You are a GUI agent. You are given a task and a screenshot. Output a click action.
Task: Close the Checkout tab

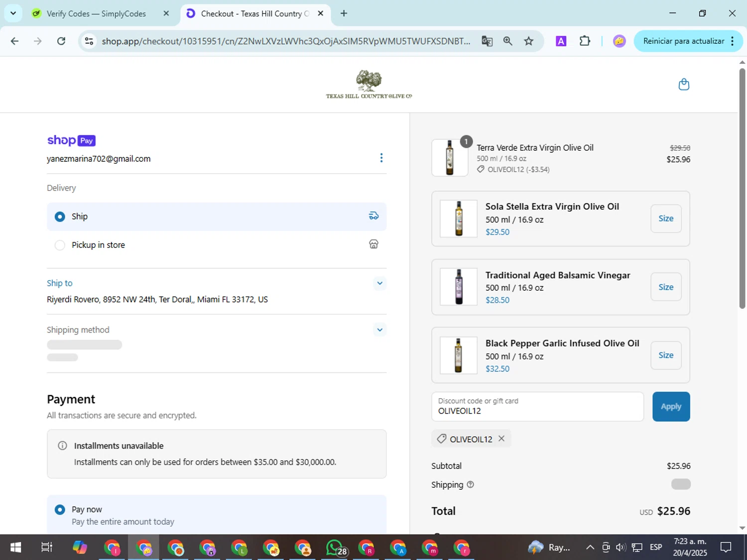point(320,13)
